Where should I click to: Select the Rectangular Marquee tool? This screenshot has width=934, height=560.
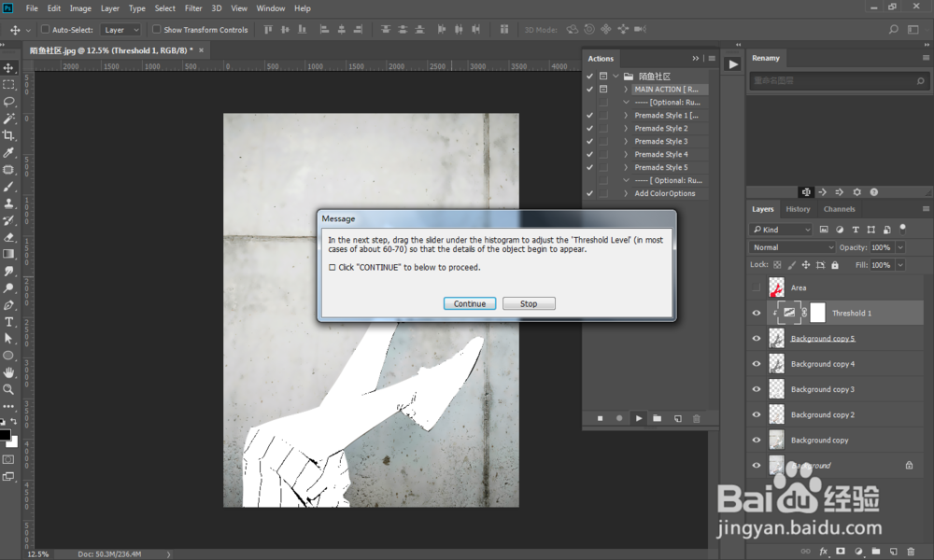pyautogui.click(x=8, y=85)
